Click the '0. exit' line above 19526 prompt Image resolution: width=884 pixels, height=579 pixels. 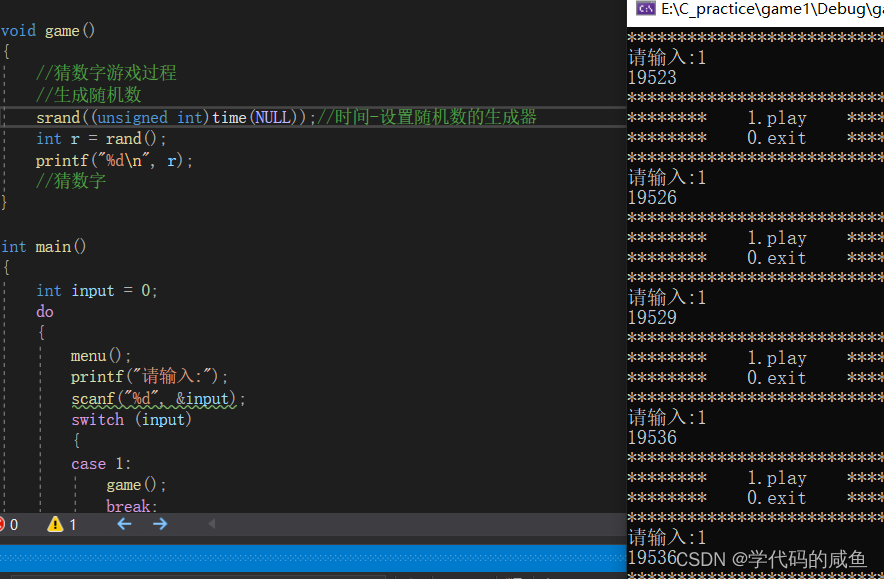[777, 138]
